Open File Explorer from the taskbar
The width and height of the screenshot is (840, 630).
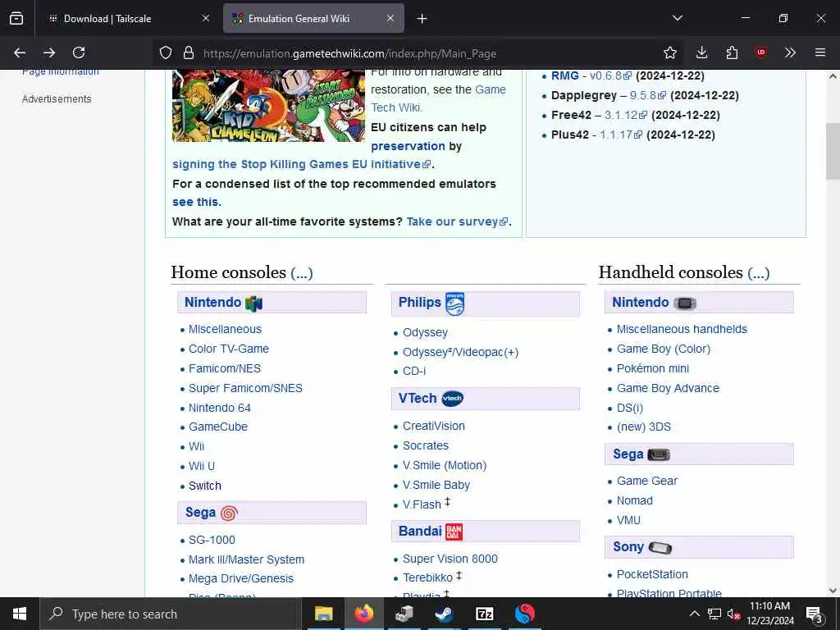click(323, 614)
